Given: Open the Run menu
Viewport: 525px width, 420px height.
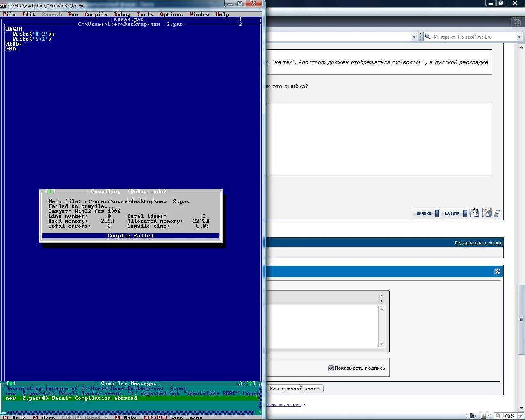Looking at the screenshot, I should click(73, 14).
